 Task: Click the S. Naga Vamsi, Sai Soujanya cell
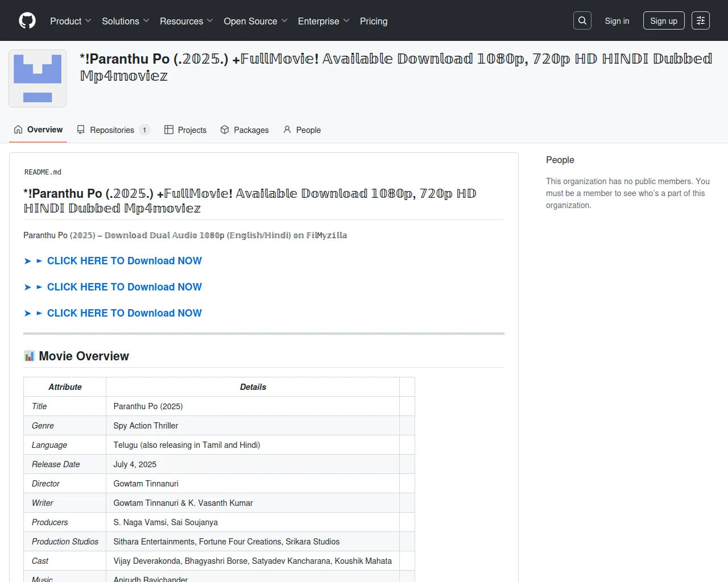(253, 522)
